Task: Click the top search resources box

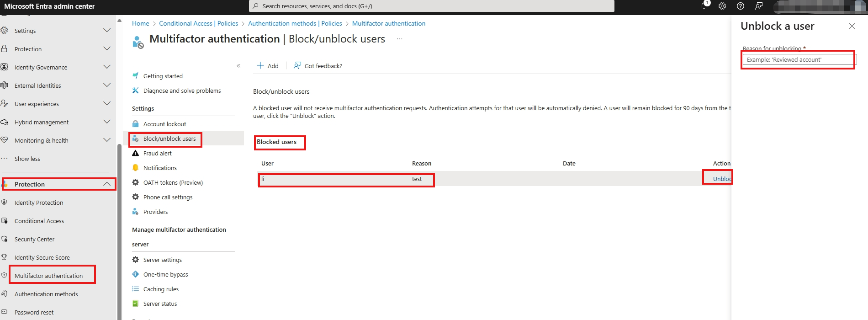Action: point(432,6)
